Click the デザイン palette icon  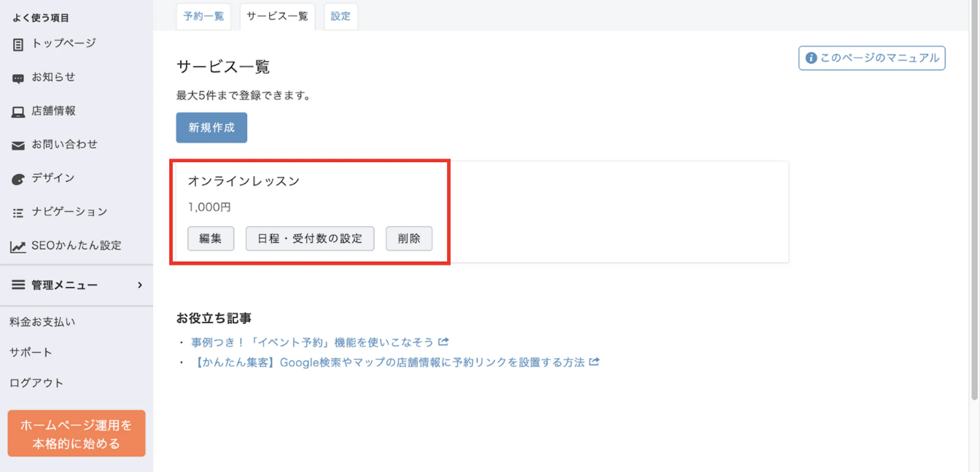point(18,179)
